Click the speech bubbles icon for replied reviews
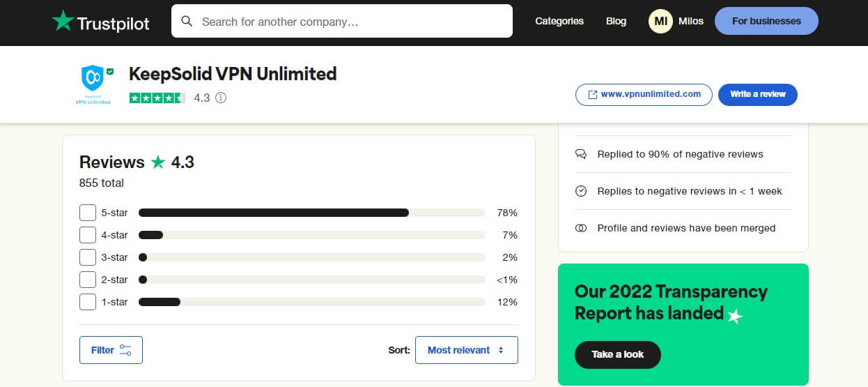 coord(581,154)
